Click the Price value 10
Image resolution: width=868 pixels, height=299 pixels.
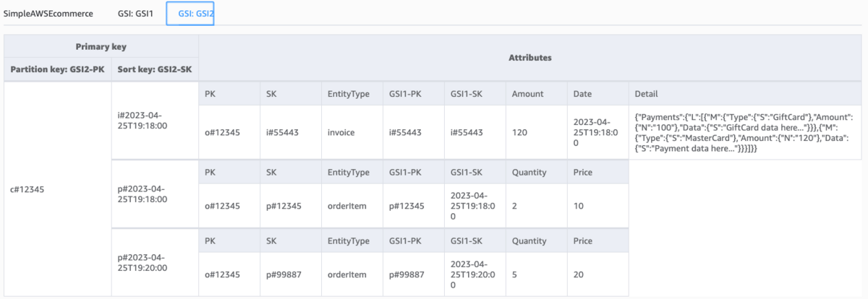577,206
